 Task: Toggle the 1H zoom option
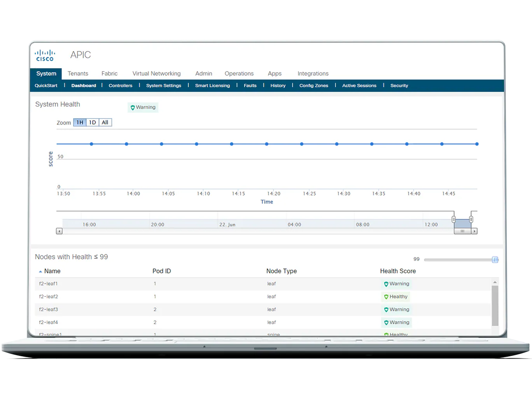pyautogui.click(x=79, y=122)
